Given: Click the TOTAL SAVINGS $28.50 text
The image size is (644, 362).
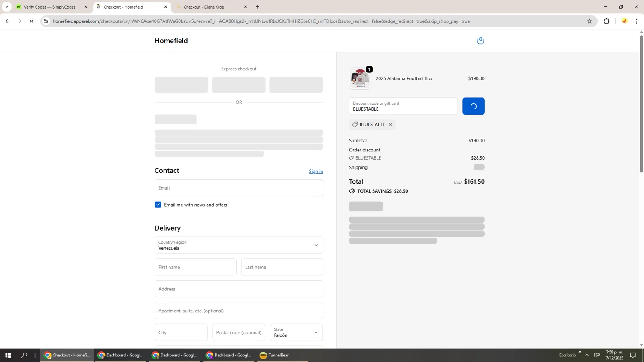Looking at the screenshot, I should point(383,191).
